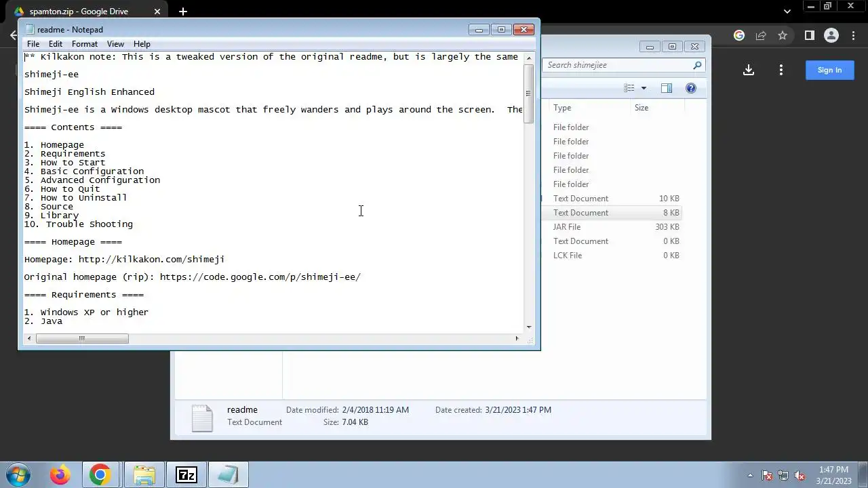The height and width of the screenshot is (488, 868).
Task: Click the Chrome tab search chevron
Action: click(x=787, y=12)
